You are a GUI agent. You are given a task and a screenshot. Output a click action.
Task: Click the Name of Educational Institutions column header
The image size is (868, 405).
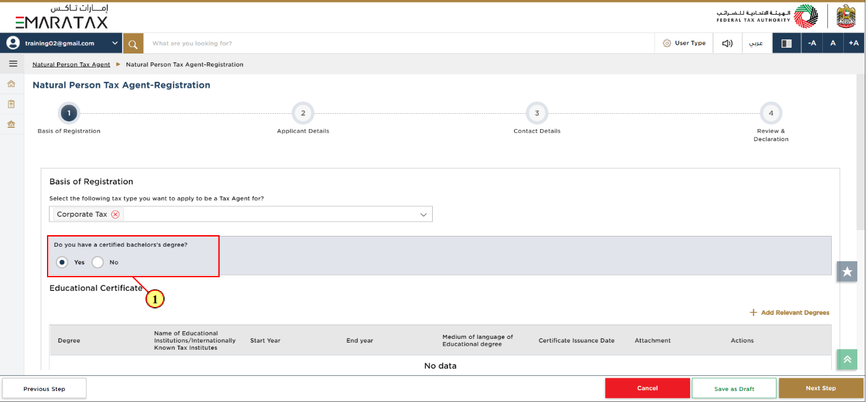click(x=195, y=341)
